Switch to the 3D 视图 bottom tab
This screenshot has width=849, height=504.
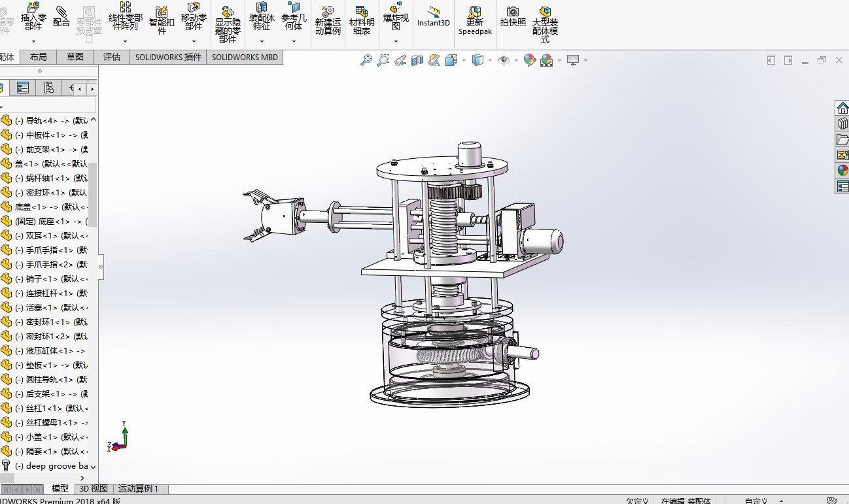coord(94,488)
